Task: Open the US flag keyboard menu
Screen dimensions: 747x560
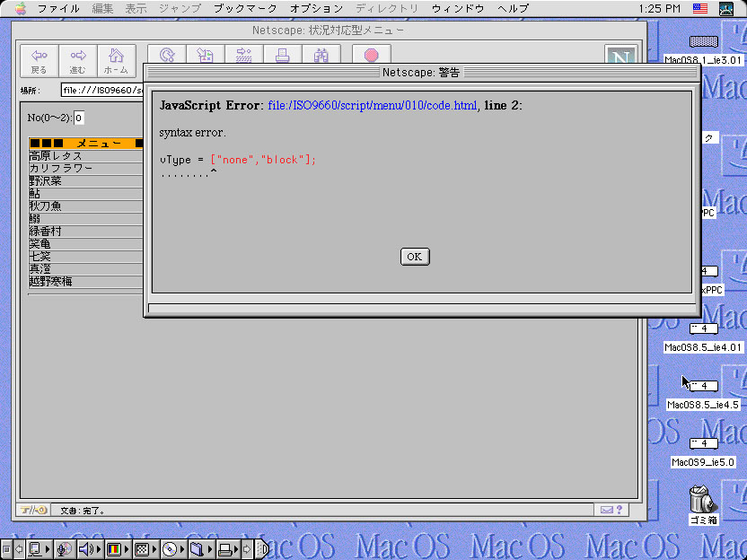Action: coord(700,9)
